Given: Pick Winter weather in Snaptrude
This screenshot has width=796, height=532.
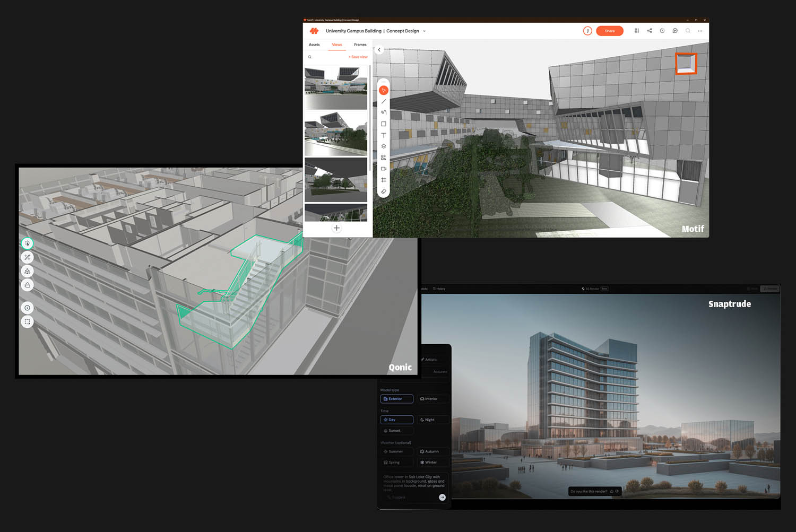Looking at the screenshot, I should coord(432,463).
